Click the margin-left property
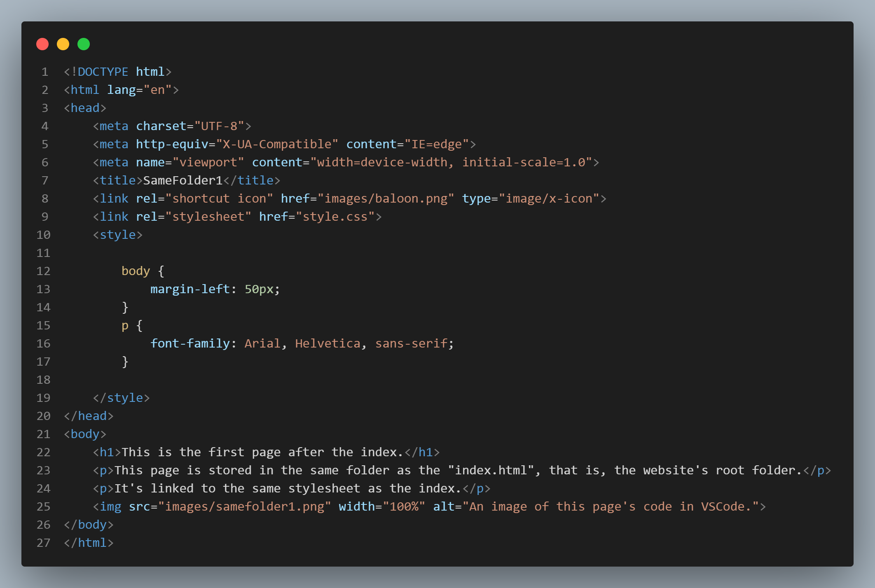This screenshot has height=588, width=875. [190, 289]
